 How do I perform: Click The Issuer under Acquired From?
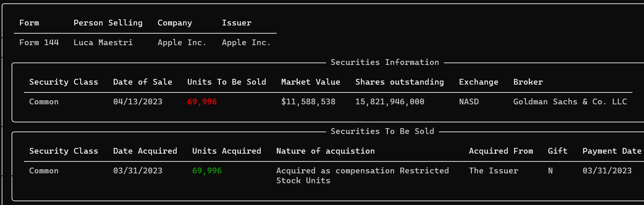(493, 170)
